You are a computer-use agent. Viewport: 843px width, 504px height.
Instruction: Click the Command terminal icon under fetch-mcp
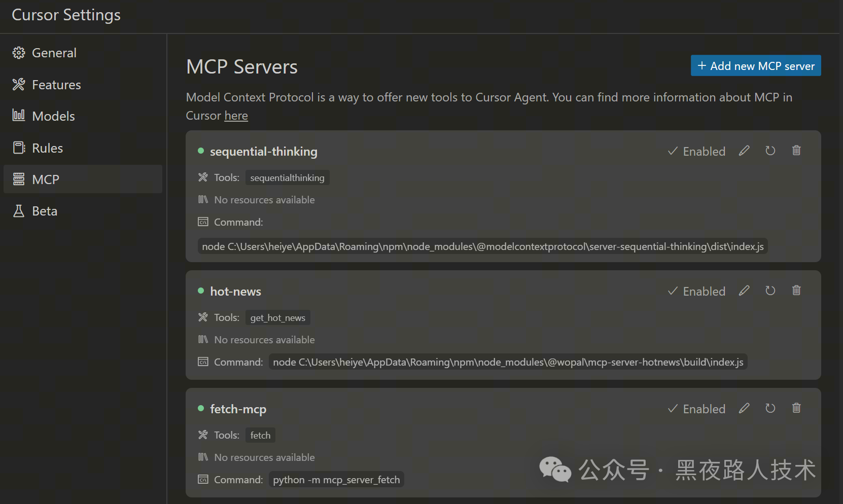[x=203, y=479]
